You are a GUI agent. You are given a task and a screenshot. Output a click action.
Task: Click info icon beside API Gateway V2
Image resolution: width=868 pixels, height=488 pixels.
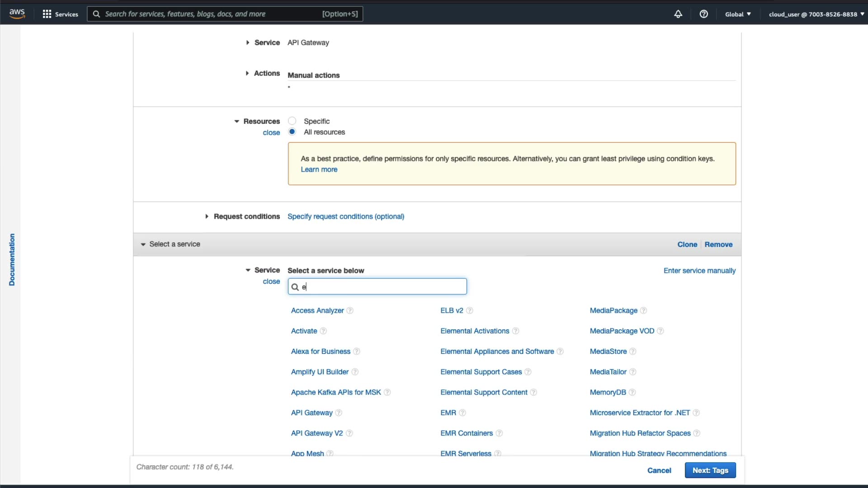tap(349, 433)
